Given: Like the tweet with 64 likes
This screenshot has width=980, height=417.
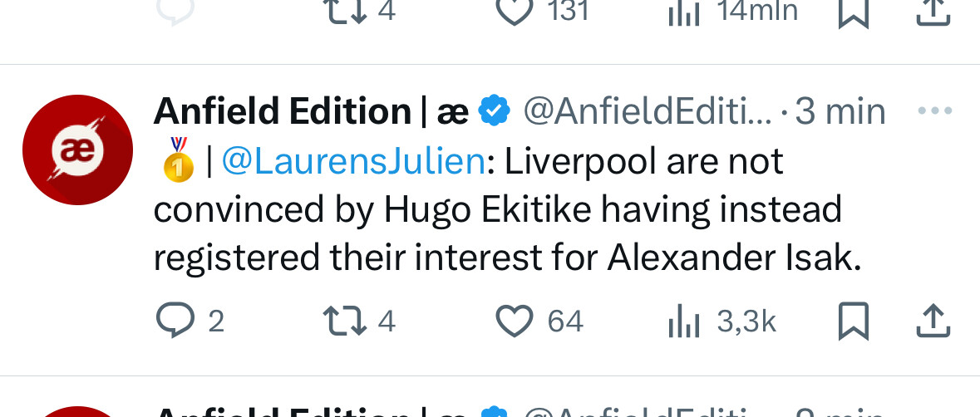Looking at the screenshot, I should click(x=514, y=320).
